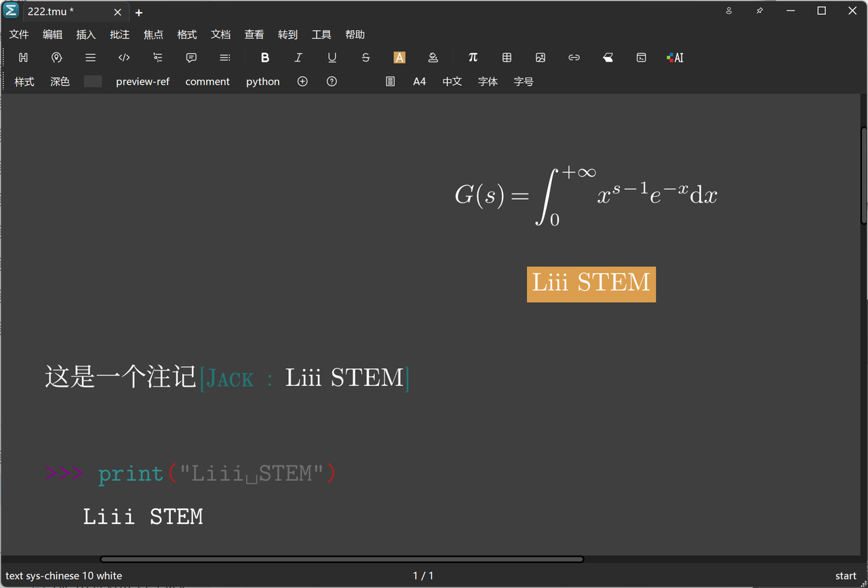868x588 pixels.
Task: Click the code tag icon
Action: (x=124, y=58)
